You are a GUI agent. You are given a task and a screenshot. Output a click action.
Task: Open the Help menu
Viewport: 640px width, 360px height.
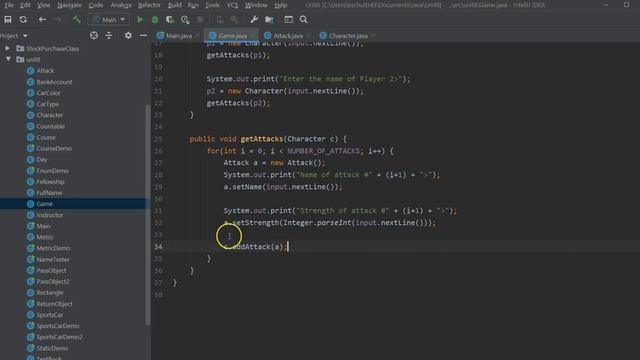pyautogui.click(x=280, y=5)
